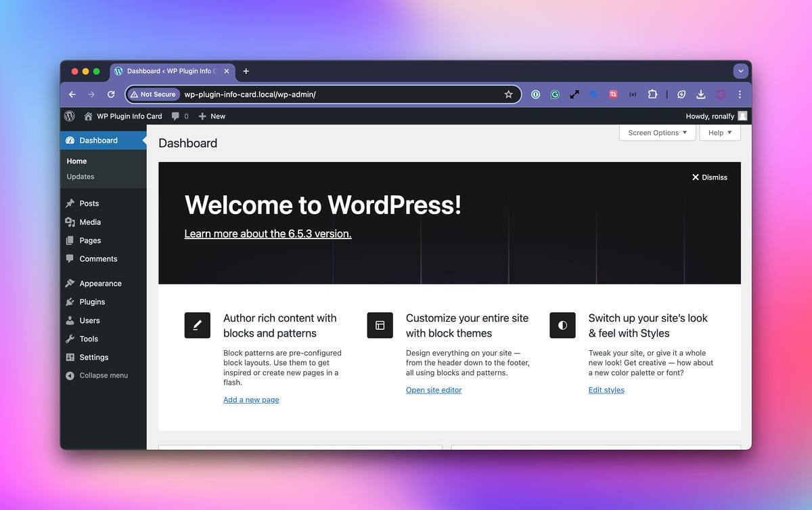Click the browser forward arrow

pyautogui.click(x=91, y=94)
